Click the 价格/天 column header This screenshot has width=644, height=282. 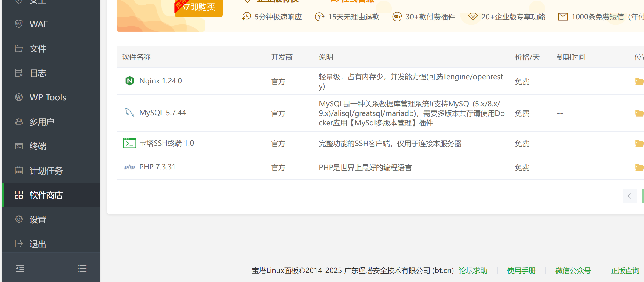(527, 57)
